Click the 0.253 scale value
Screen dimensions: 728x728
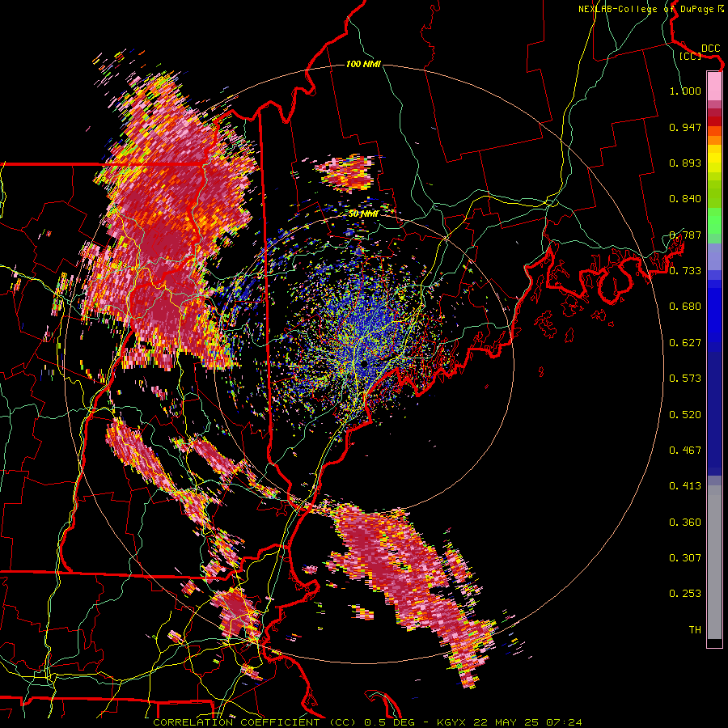pyautogui.click(x=685, y=594)
